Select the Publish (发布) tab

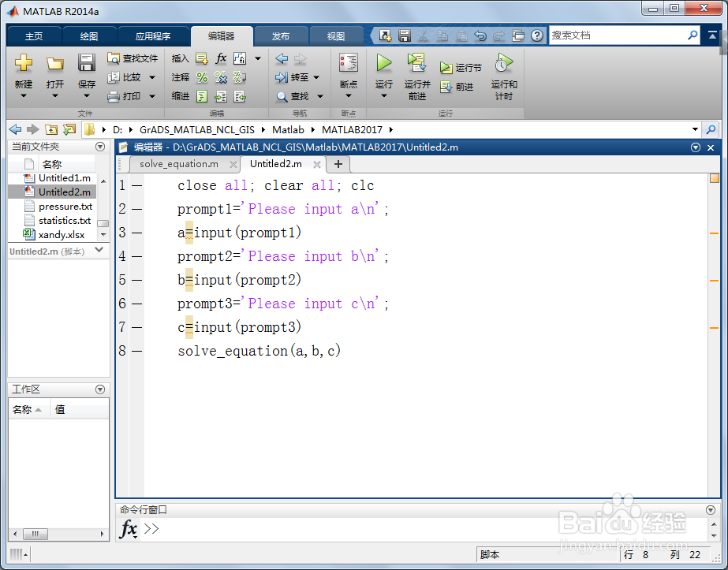point(281,36)
